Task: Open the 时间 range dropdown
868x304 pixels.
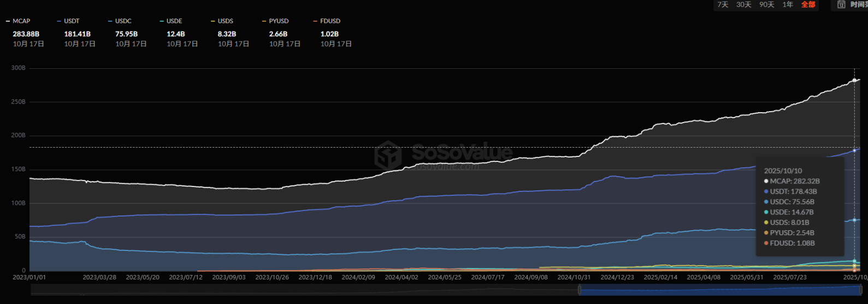Action: coord(858,5)
